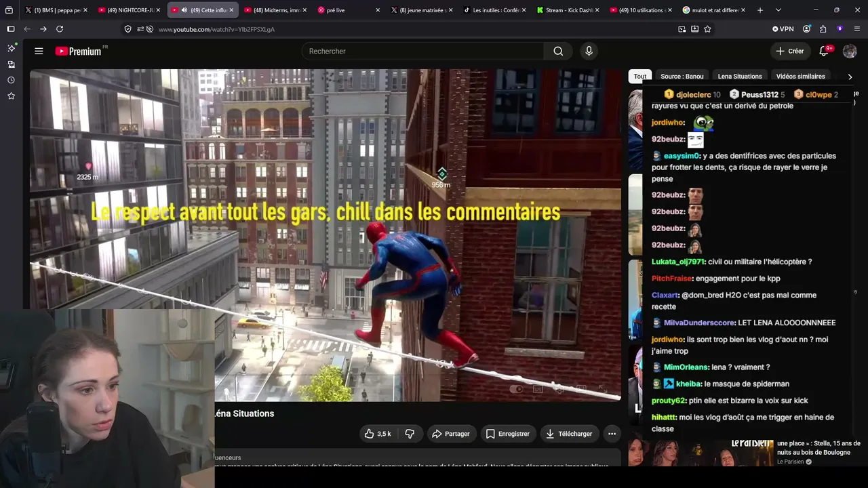Open the picture-in-picture icon in address bar
The image size is (868, 488).
[x=682, y=29]
